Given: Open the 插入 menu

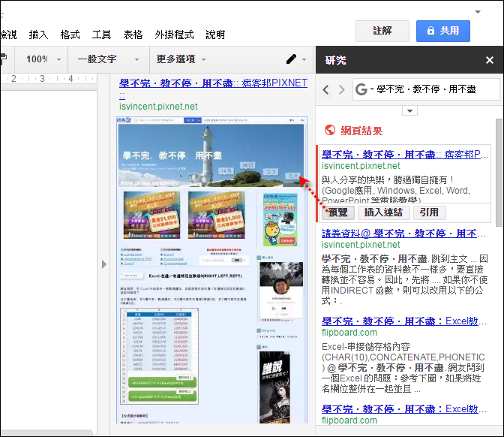Looking at the screenshot, I should pos(38,35).
